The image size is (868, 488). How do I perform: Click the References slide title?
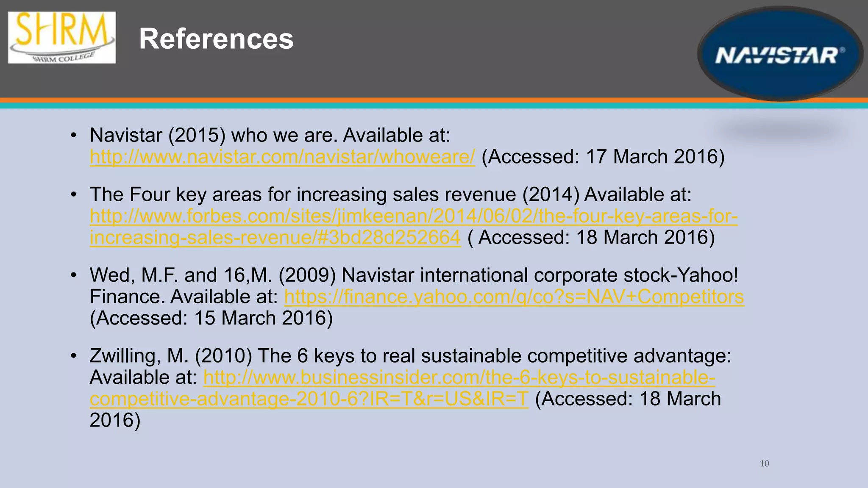(216, 39)
